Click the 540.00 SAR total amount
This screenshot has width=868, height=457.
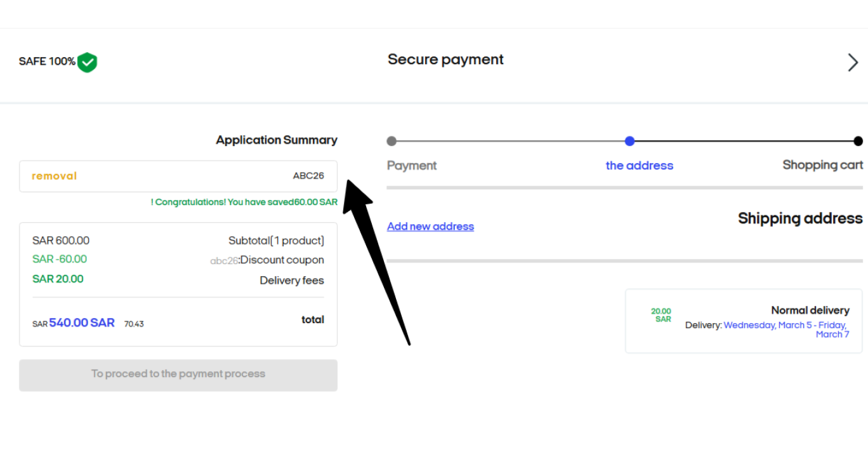tap(82, 322)
